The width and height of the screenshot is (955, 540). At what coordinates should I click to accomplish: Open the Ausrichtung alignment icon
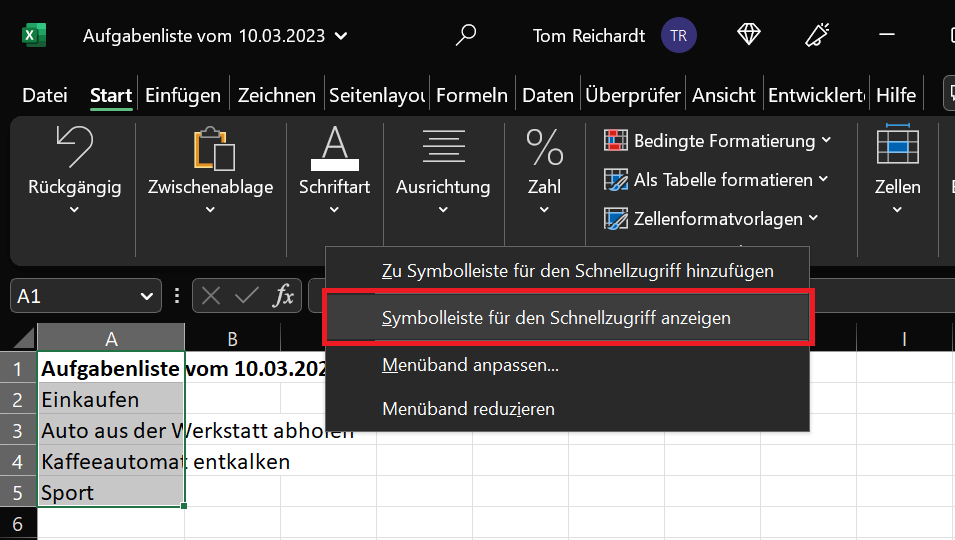(443, 146)
